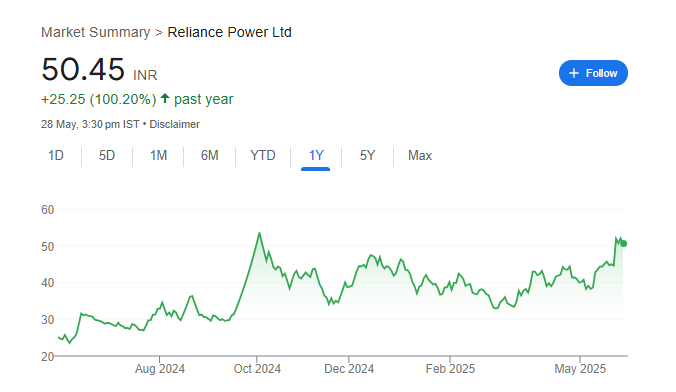Show year-to-date YTD chart
The width and height of the screenshot is (676, 392).
pos(263,155)
